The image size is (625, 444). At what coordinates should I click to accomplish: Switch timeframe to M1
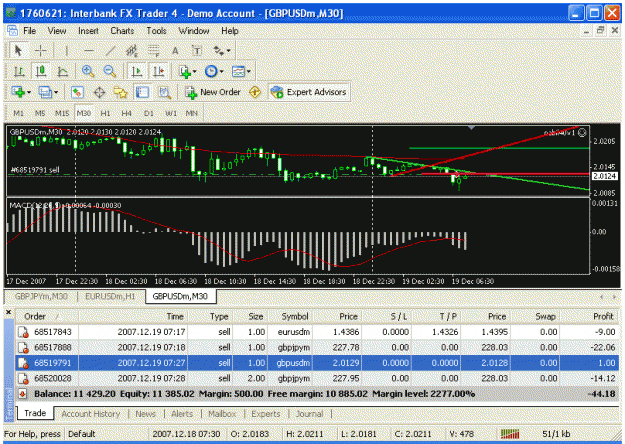click(18, 113)
